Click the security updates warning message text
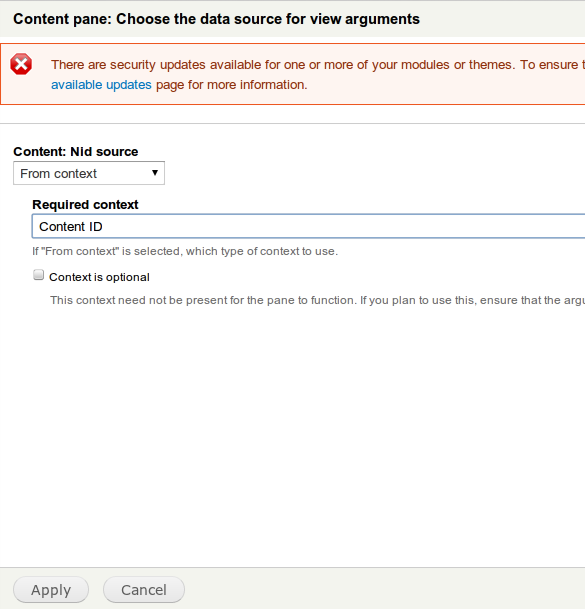Viewport: 585px width, 609px height. (x=318, y=64)
